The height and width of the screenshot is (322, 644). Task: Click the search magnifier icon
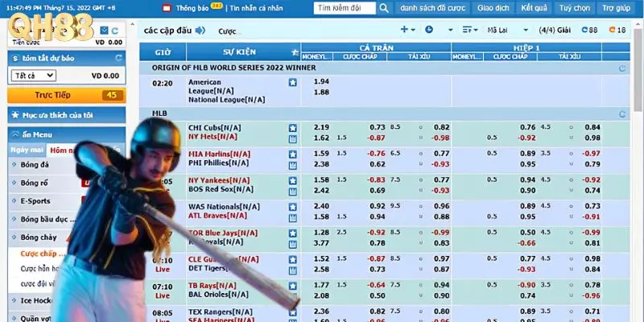click(x=384, y=8)
